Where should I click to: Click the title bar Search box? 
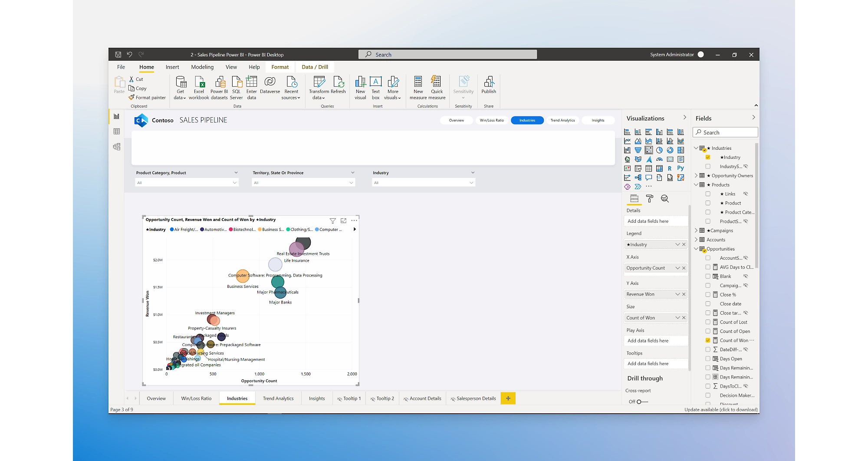(x=447, y=55)
